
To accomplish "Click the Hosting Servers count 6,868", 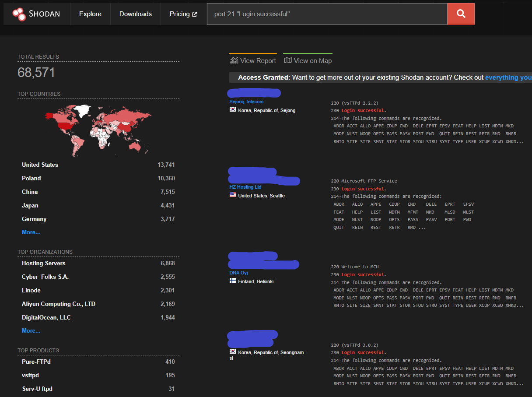I will [x=168, y=263].
